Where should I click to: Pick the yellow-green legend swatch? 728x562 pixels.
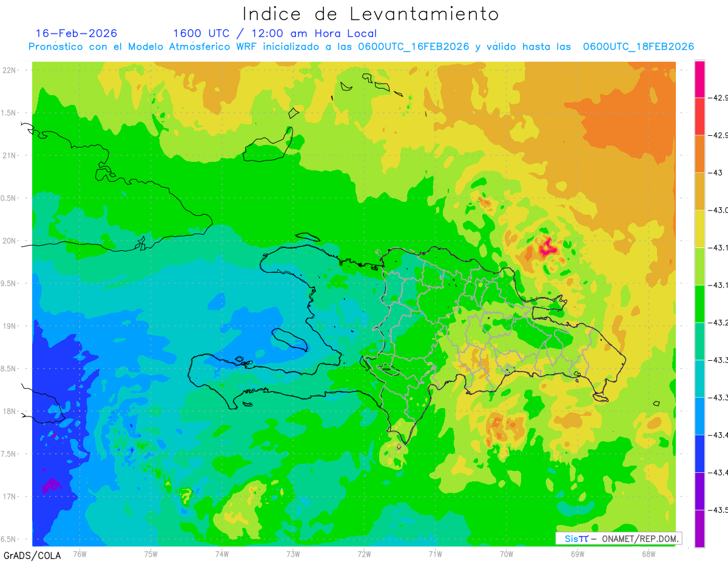699,266
